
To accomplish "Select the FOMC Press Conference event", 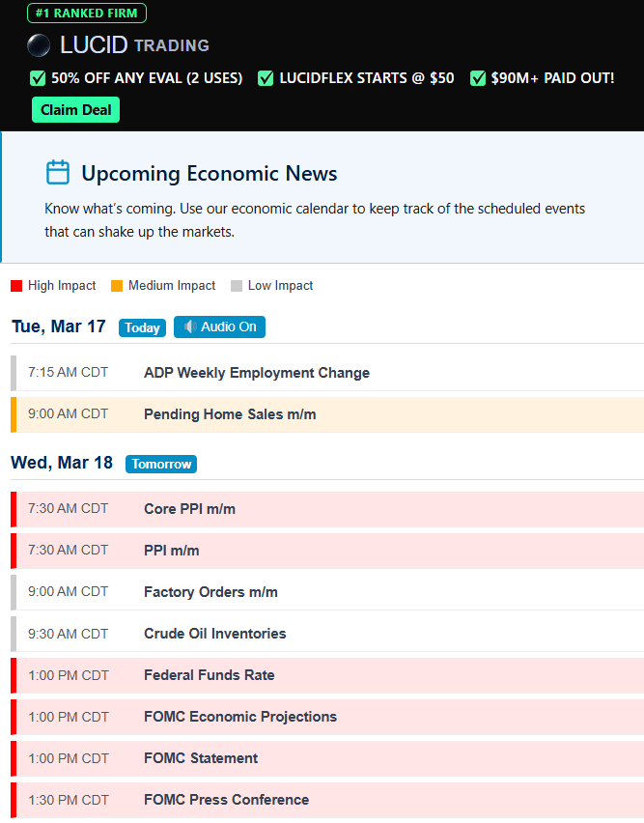I will [x=327, y=800].
